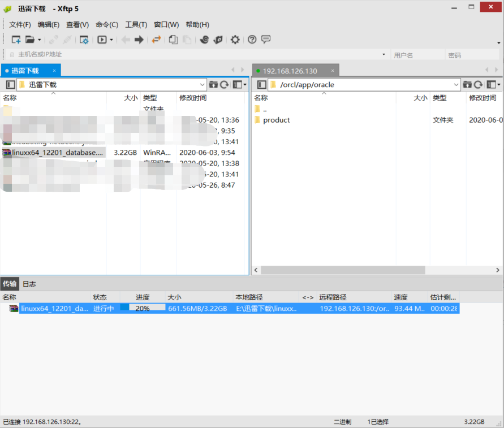504x428 pixels.
Task: Open the 工具(T) menu
Action: (136, 25)
